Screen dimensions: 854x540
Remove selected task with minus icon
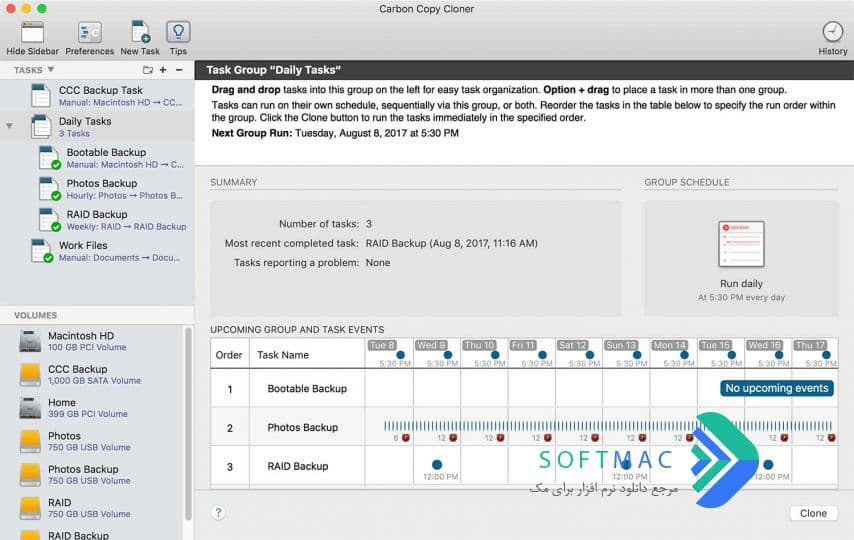point(179,70)
